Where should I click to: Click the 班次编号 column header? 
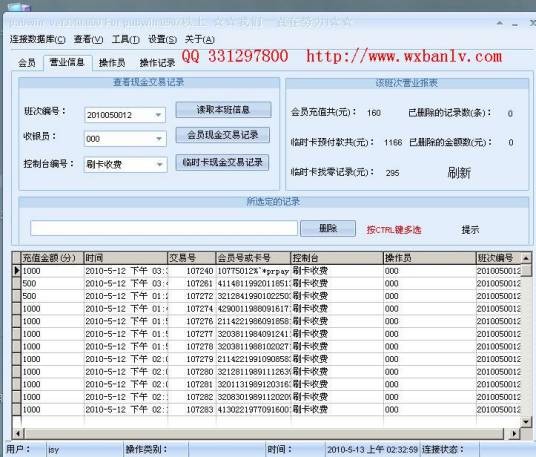click(499, 258)
